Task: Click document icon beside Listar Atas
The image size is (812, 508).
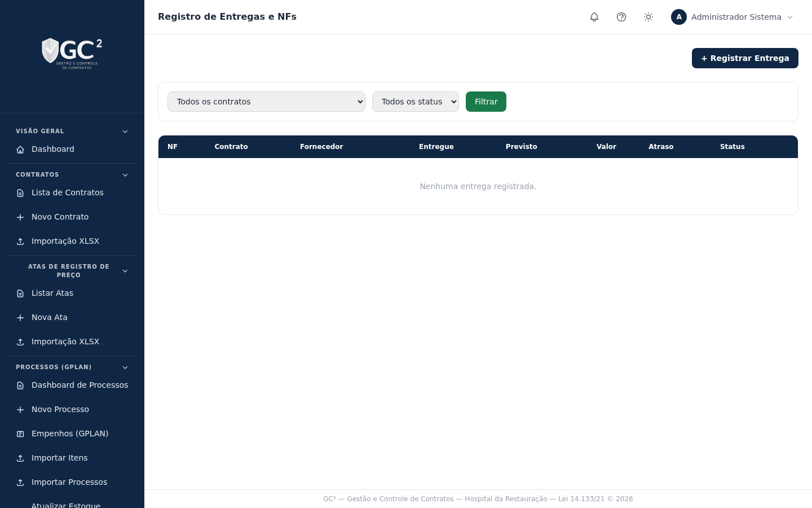Action: (x=20, y=294)
